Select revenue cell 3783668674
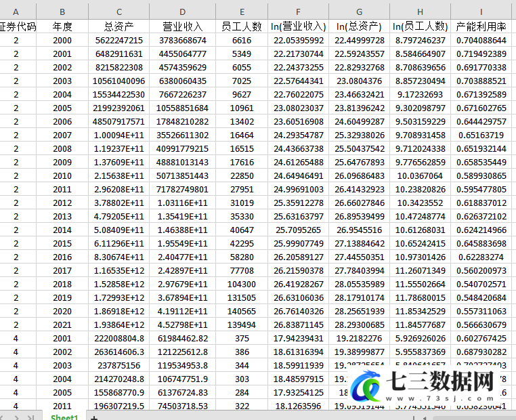 [x=182, y=40]
